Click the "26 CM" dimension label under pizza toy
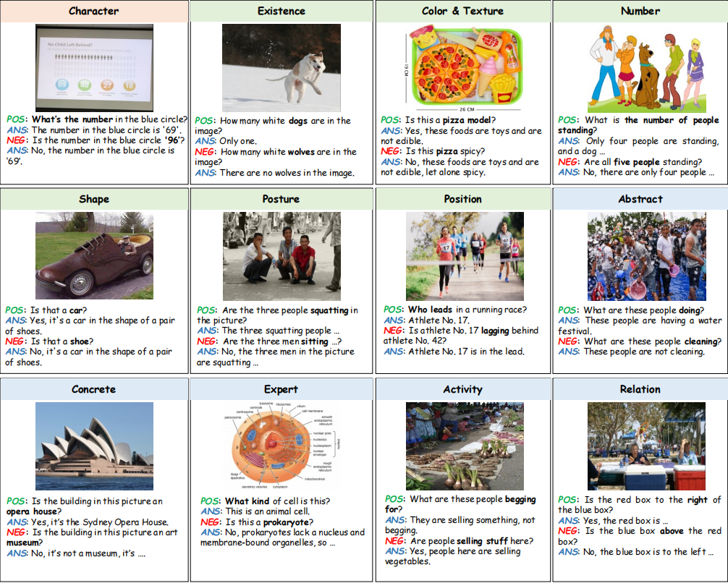This screenshot has width=728, height=583. click(x=467, y=109)
